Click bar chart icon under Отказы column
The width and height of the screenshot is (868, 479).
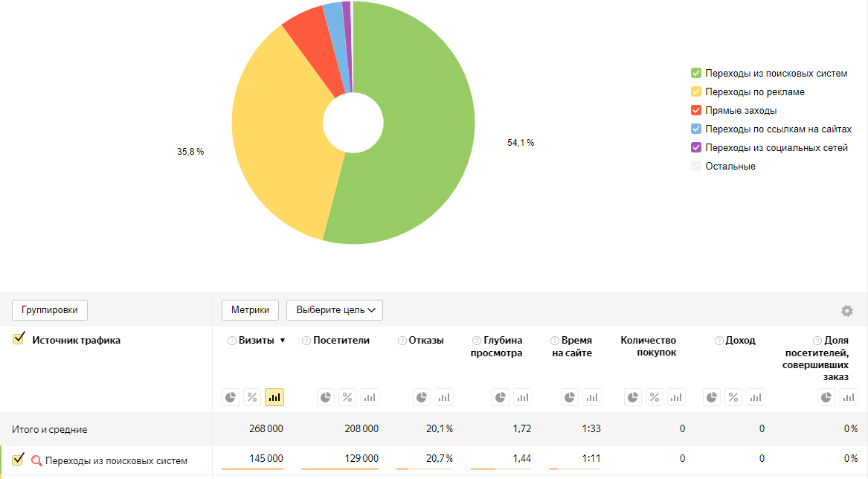(x=444, y=397)
